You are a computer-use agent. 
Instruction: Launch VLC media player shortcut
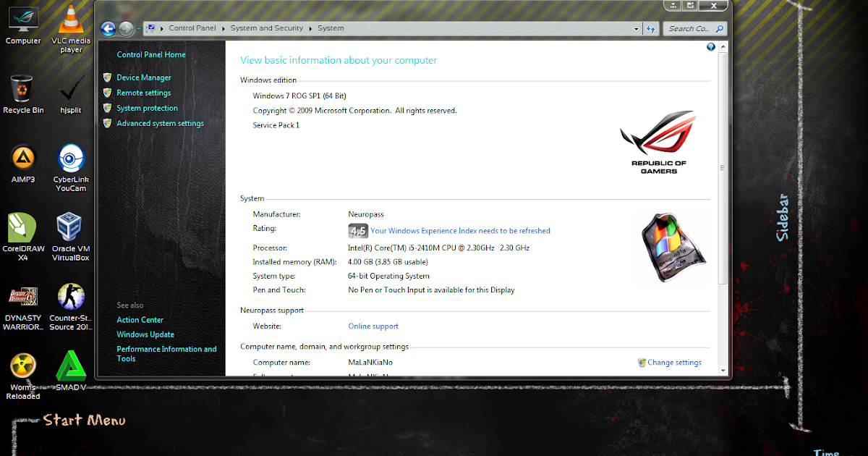click(x=71, y=30)
